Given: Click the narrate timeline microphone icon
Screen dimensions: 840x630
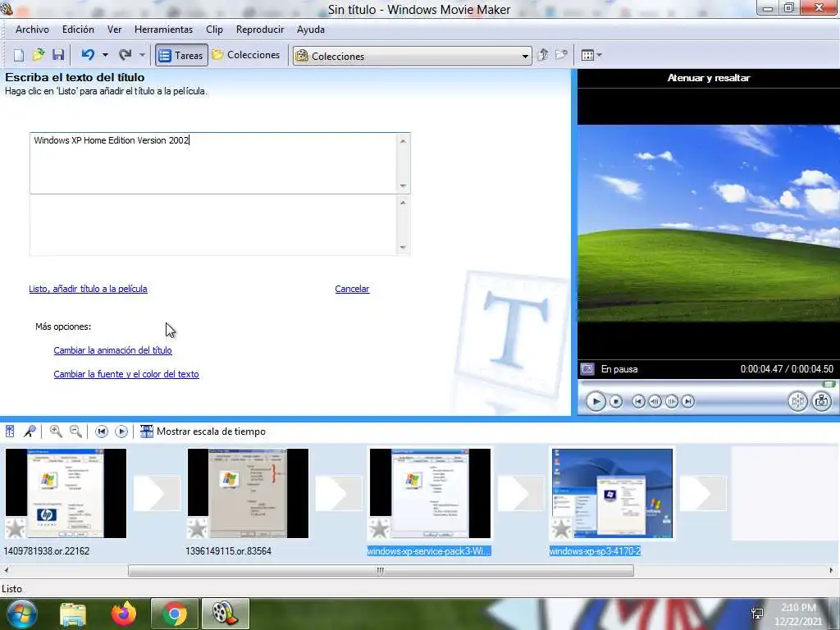Looking at the screenshot, I should 30,431.
